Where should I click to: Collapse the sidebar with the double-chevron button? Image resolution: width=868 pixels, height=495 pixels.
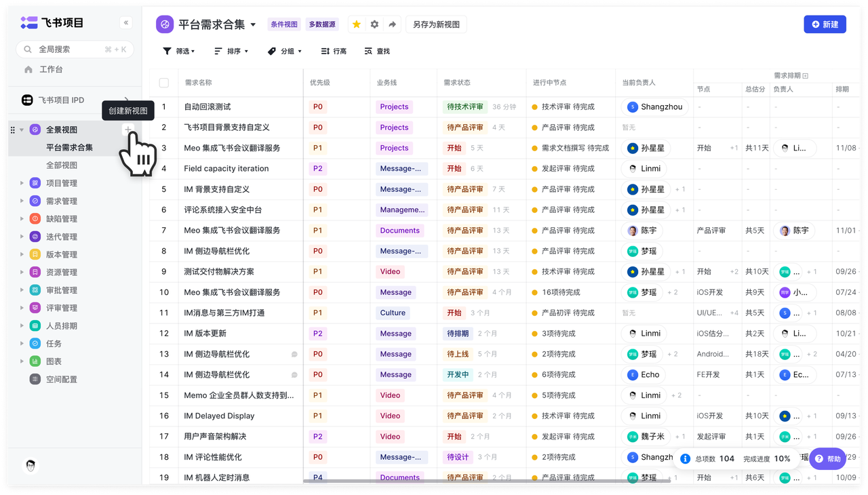(x=126, y=23)
